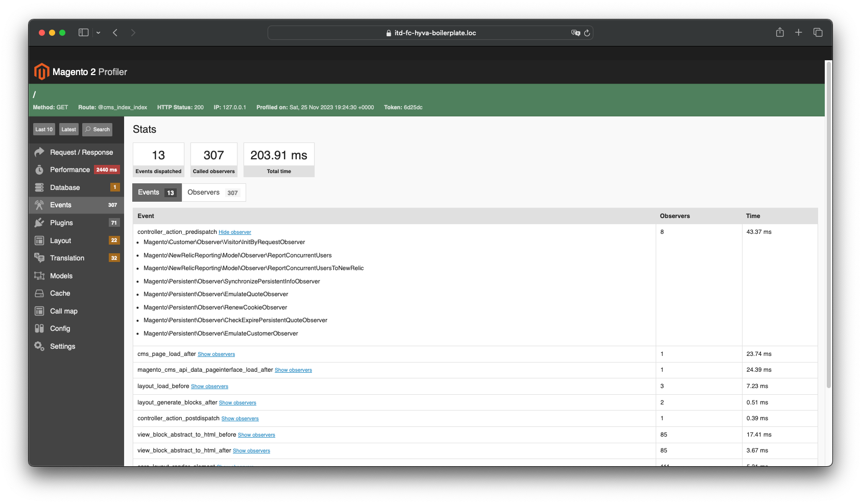This screenshot has height=504, width=861.
Task: Click the Database stack icon
Action: click(39, 187)
